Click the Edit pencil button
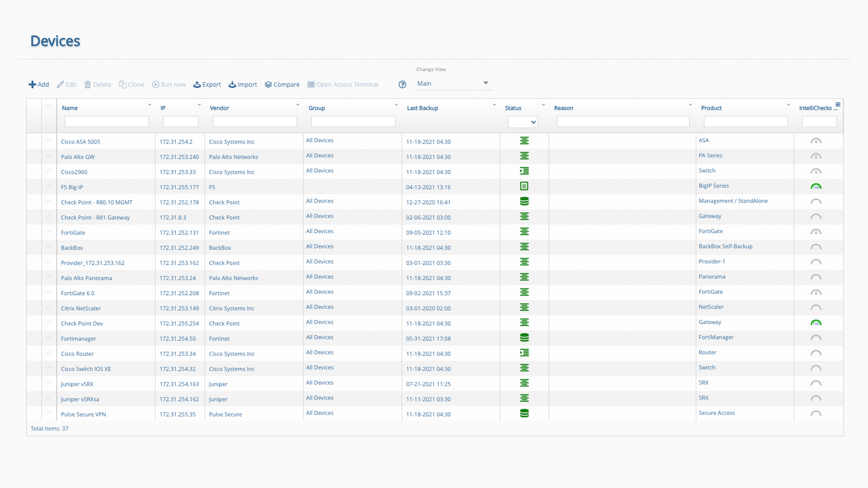Viewport: 868px width, 488px height. coord(66,84)
